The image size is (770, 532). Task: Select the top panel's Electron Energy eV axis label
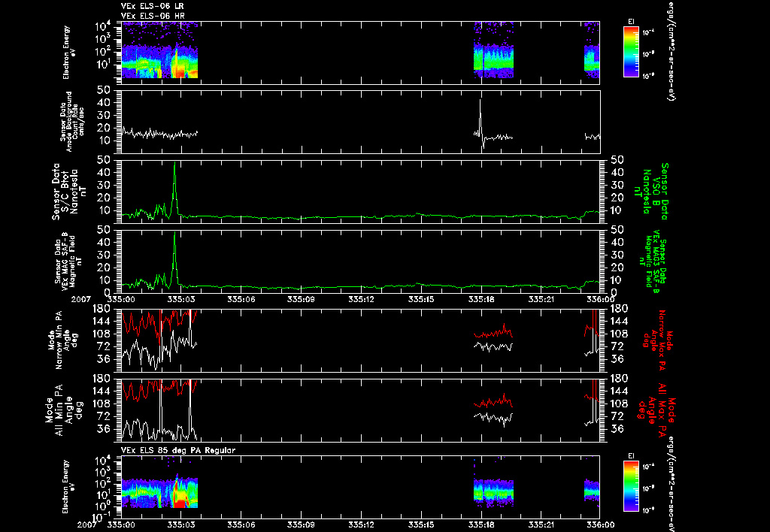69,52
